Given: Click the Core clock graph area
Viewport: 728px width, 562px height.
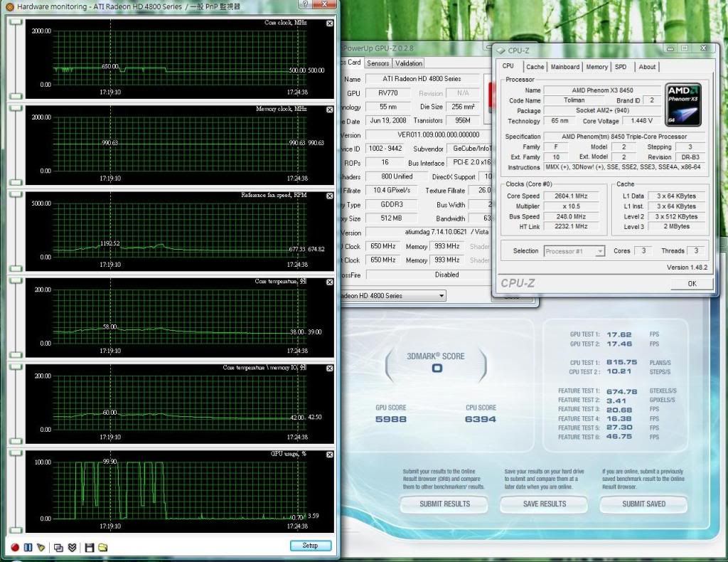Looking at the screenshot, I should [x=180, y=58].
